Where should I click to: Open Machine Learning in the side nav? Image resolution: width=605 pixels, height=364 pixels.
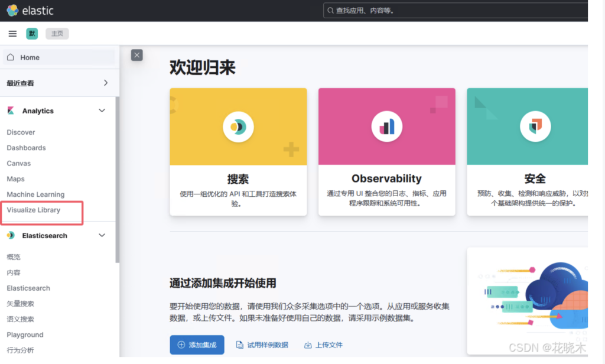35,194
